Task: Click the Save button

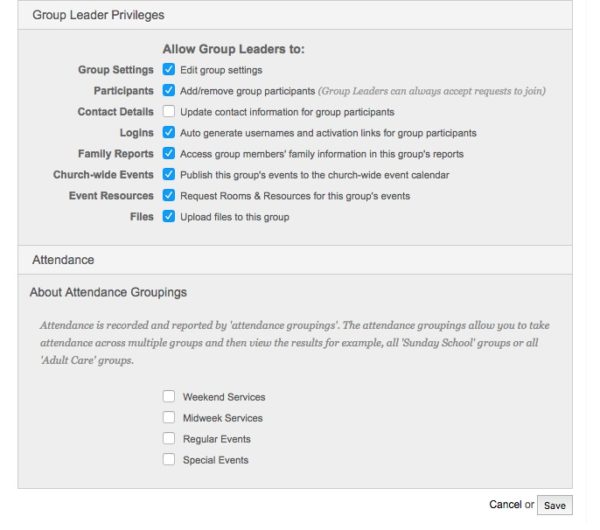Action: (x=554, y=506)
